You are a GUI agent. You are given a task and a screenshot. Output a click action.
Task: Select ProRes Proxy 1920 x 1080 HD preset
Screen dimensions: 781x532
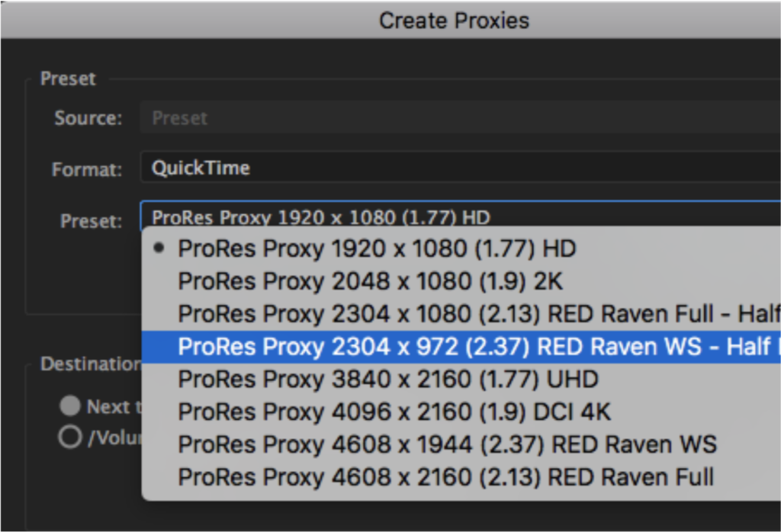pos(461,248)
